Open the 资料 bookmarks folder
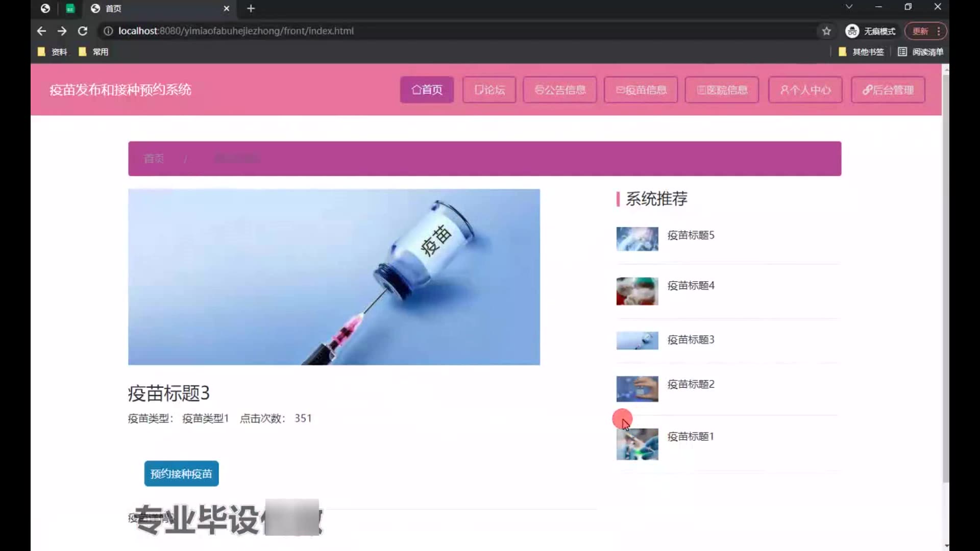 (53, 52)
